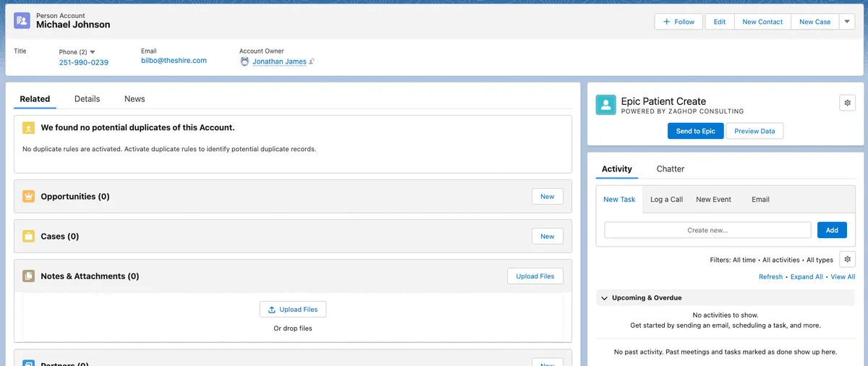
Task: Open more actions dropdown next to New Case
Action: pos(847,22)
